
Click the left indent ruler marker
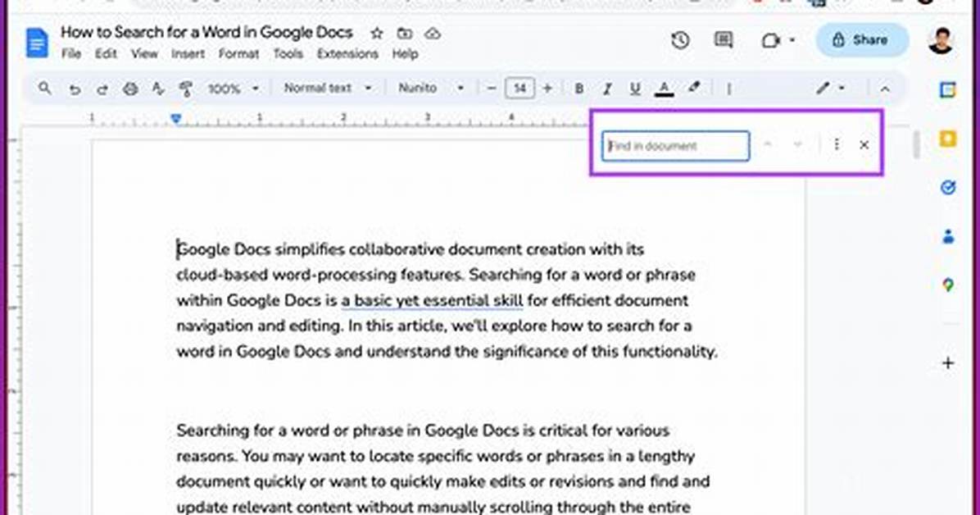(x=176, y=118)
